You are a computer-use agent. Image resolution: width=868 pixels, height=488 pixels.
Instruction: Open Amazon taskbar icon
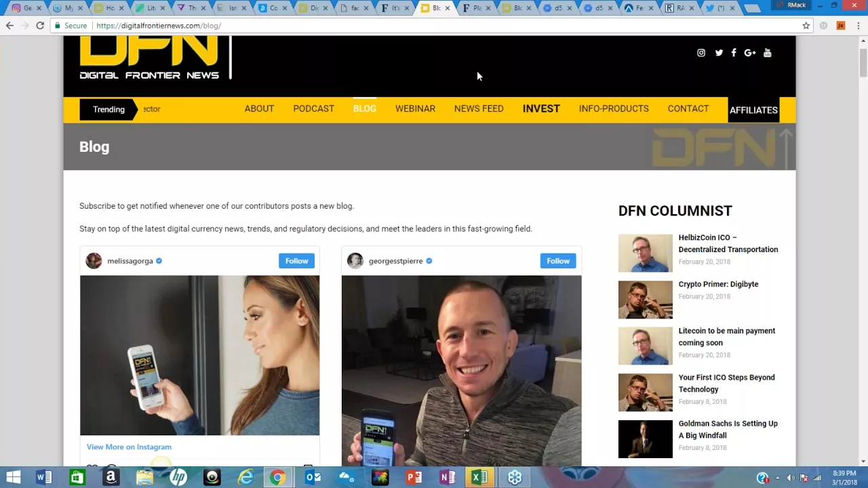pyautogui.click(x=111, y=477)
